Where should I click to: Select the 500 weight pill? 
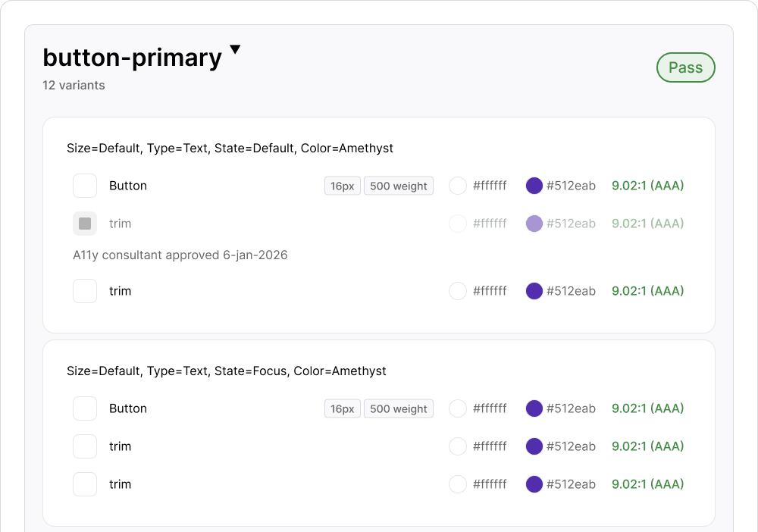tap(399, 186)
